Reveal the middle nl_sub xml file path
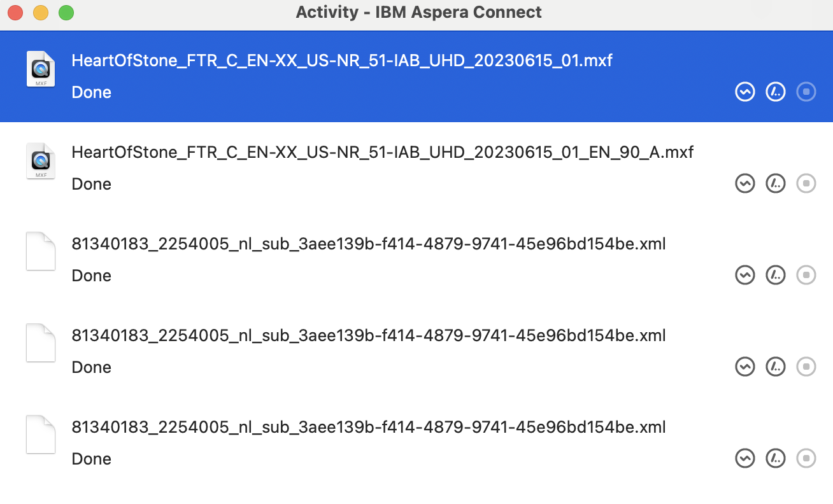Image resolution: width=833 pixels, height=504 pixels. [775, 367]
